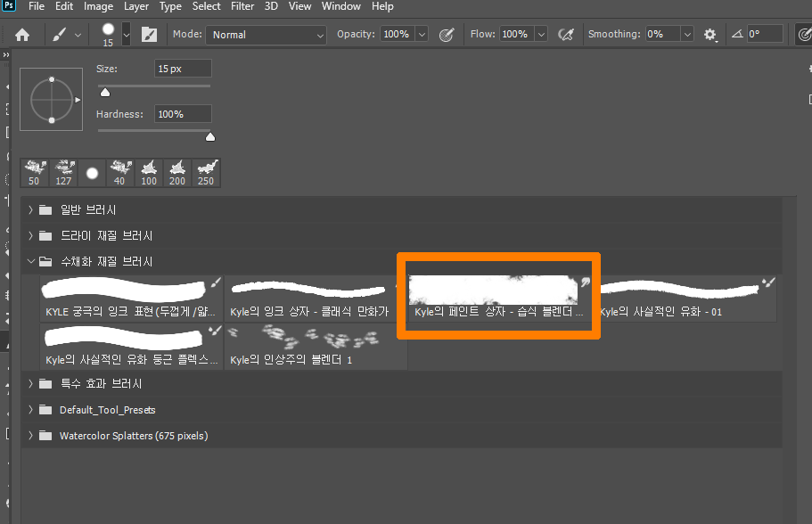Click the brush angle and roundness preview
812x524 pixels.
[52, 100]
